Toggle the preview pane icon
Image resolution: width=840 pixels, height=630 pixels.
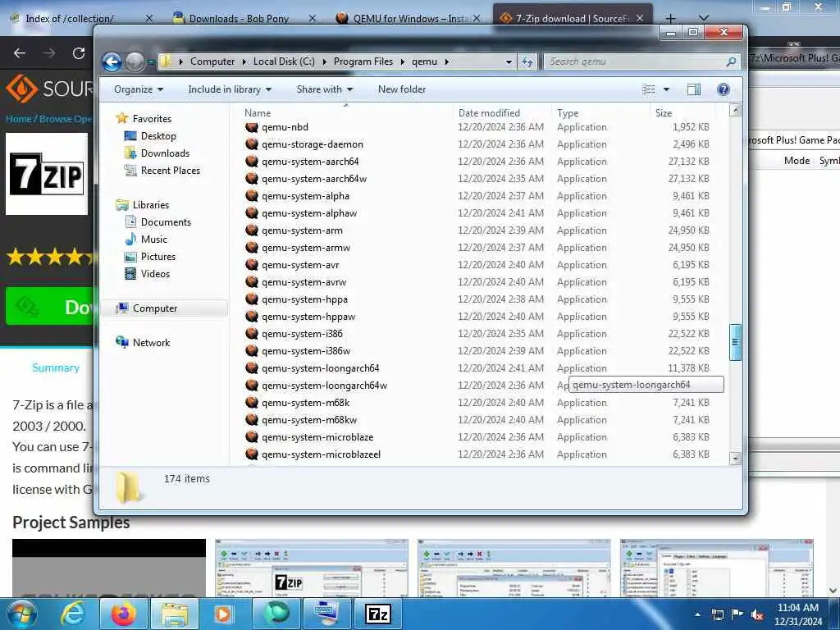694,89
